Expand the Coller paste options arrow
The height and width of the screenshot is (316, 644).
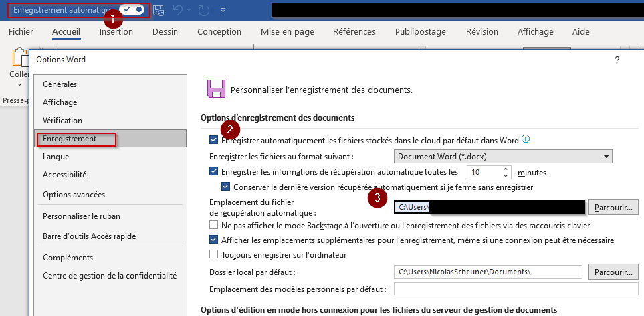19,84
